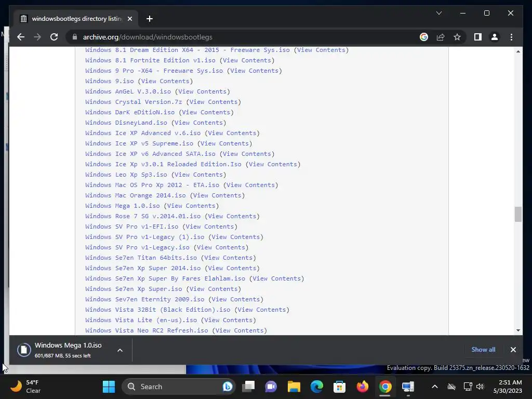Launch Microsoft Edge from the taskbar
Screen dimensions: 532x399
tap(317, 387)
